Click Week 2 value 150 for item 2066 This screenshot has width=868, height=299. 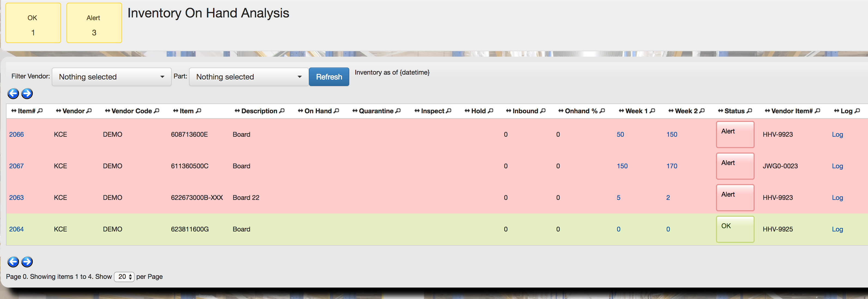click(x=672, y=134)
